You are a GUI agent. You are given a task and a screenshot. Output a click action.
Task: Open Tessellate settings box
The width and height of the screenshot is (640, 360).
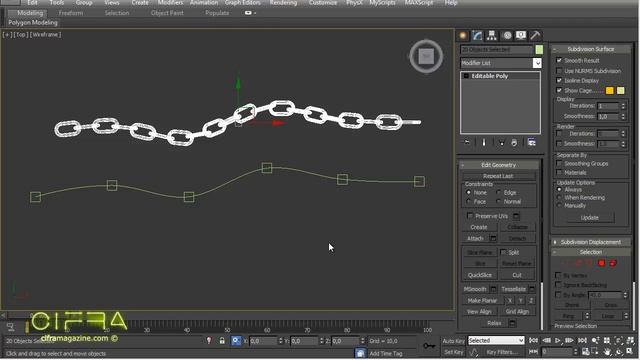(532, 289)
